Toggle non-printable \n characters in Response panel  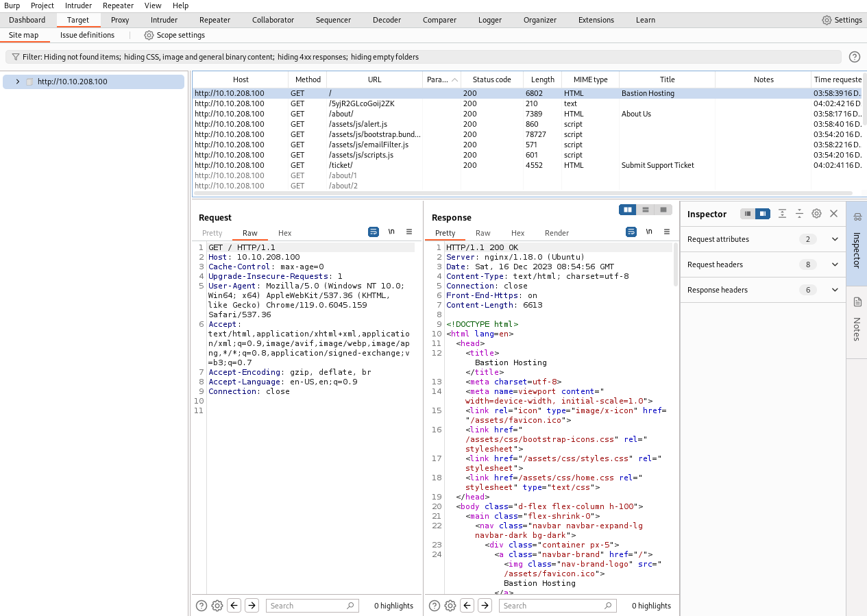click(x=649, y=232)
